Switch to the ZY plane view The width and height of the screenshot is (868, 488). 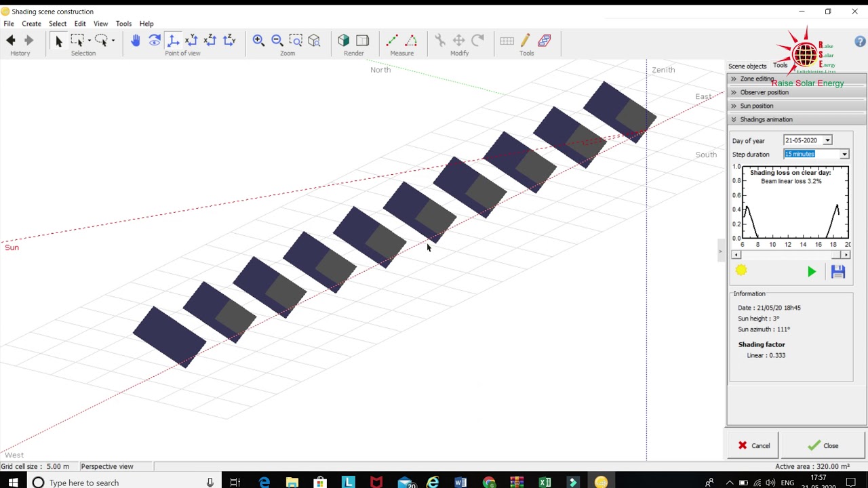click(x=229, y=41)
